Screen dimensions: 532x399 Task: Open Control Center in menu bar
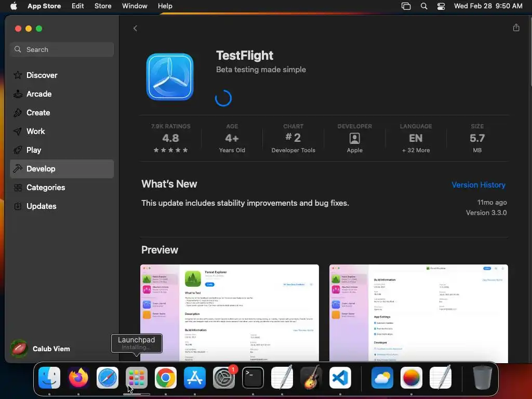(441, 6)
